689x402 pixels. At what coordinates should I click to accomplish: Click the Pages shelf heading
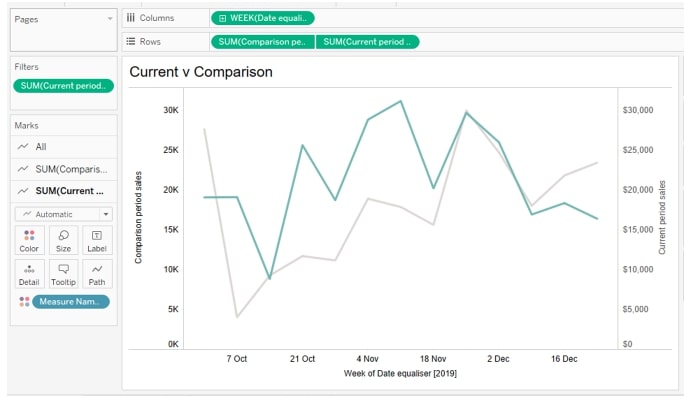26,19
